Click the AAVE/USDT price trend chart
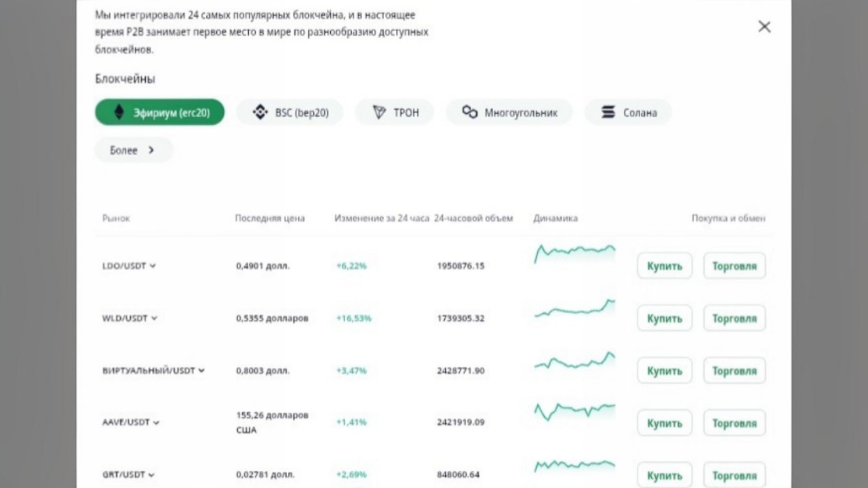This screenshot has width=868, height=488. pos(575,411)
